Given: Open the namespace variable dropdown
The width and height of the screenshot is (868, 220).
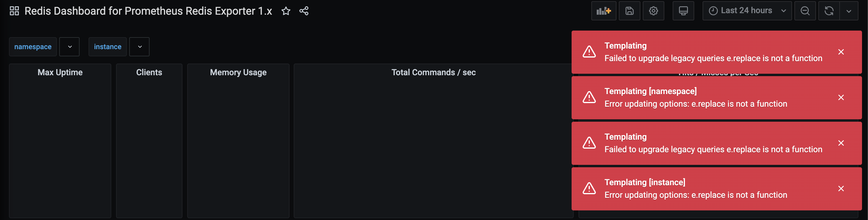Looking at the screenshot, I should tap(69, 46).
